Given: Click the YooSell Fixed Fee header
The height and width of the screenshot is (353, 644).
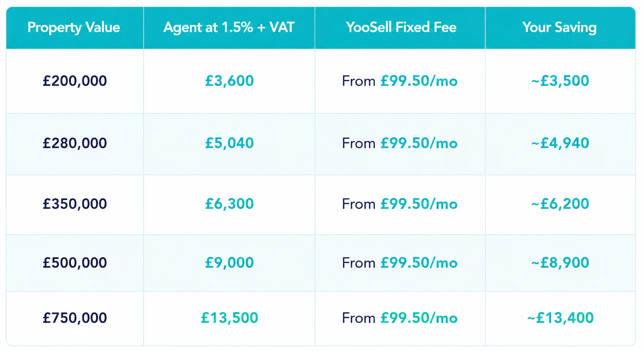Looking at the screenshot, I should pyautogui.click(x=401, y=27).
